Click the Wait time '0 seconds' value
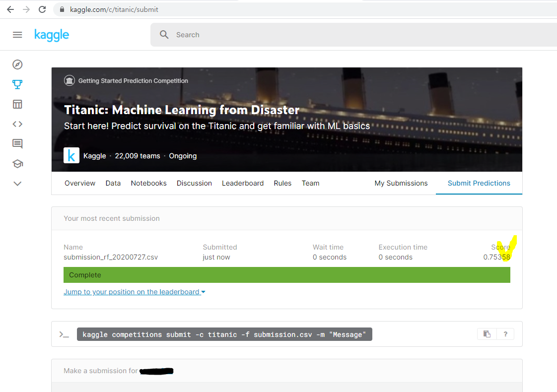The width and height of the screenshot is (557, 392). tap(330, 257)
